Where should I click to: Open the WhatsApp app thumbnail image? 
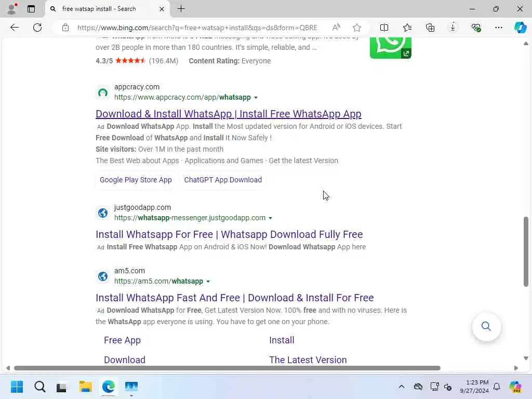tap(391, 48)
